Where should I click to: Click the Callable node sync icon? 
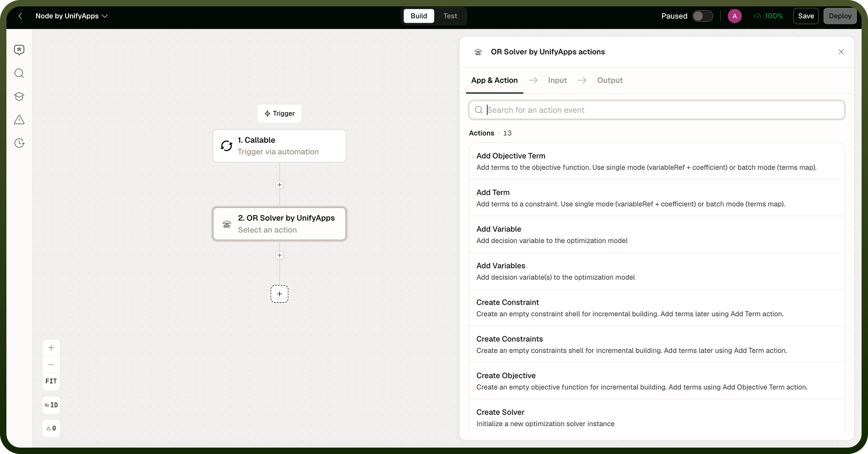[227, 146]
